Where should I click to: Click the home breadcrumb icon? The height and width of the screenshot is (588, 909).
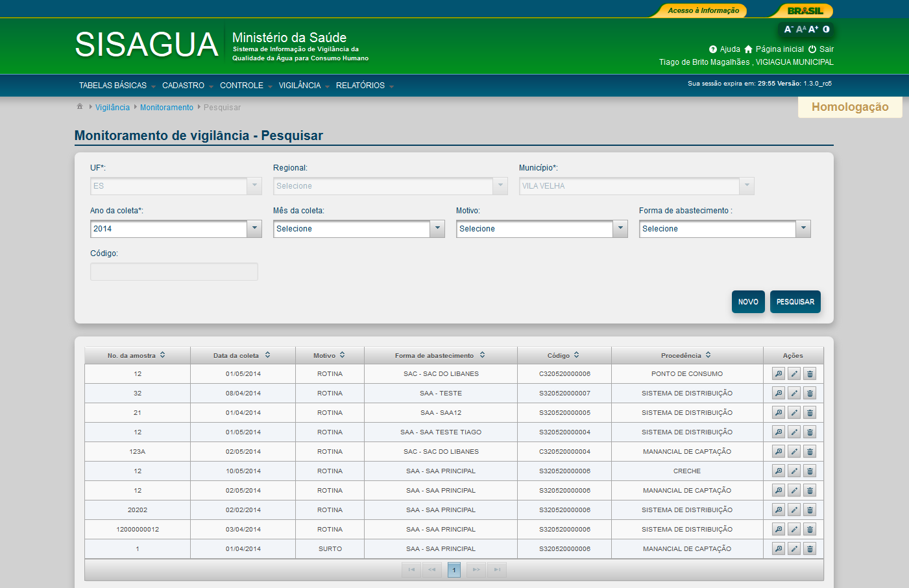[80, 106]
